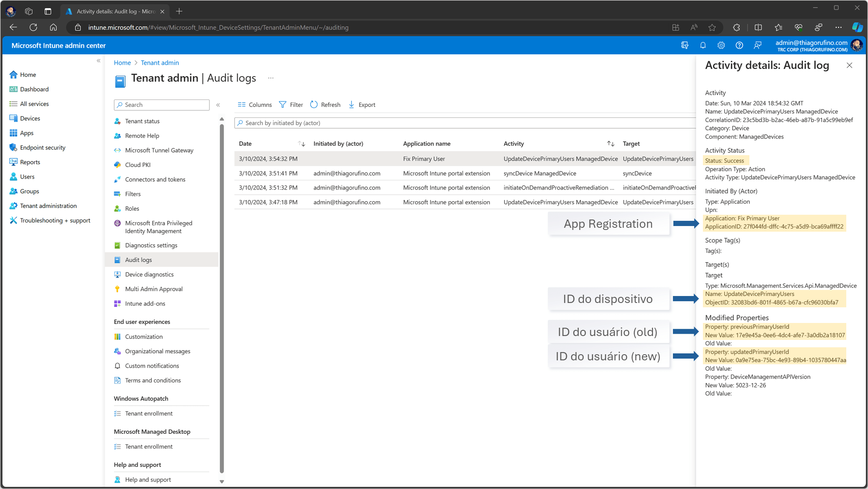The image size is (868, 489).
Task: Open Columns chooser
Action: point(255,105)
